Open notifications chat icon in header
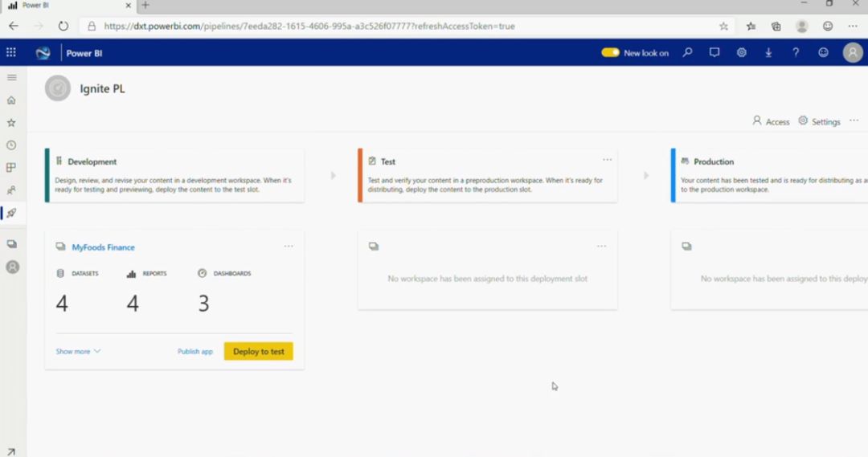This screenshot has height=457, width=868. tap(714, 52)
